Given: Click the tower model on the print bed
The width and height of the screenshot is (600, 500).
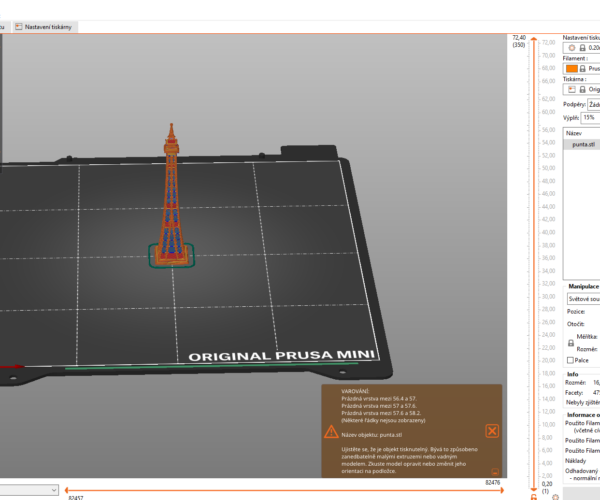Looking at the screenshot, I should click(171, 195).
